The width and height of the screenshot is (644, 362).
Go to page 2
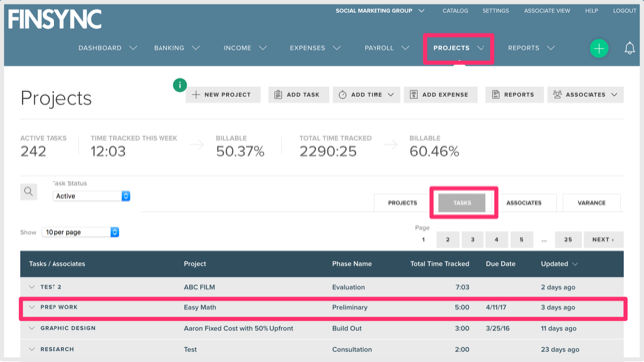coord(448,239)
